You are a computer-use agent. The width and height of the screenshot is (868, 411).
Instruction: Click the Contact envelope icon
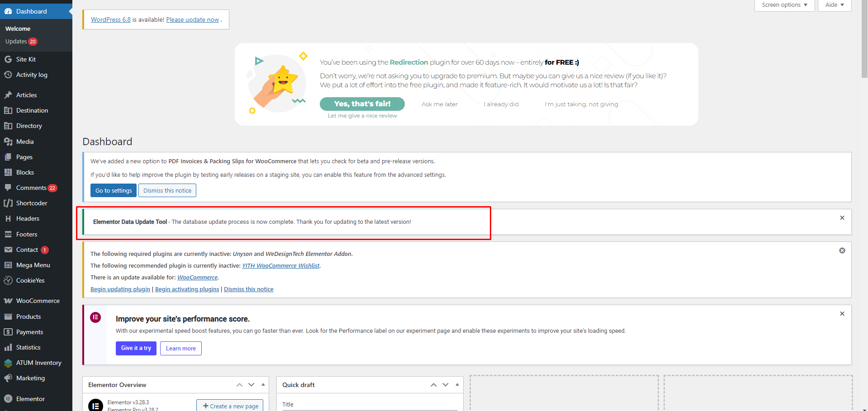click(8, 250)
